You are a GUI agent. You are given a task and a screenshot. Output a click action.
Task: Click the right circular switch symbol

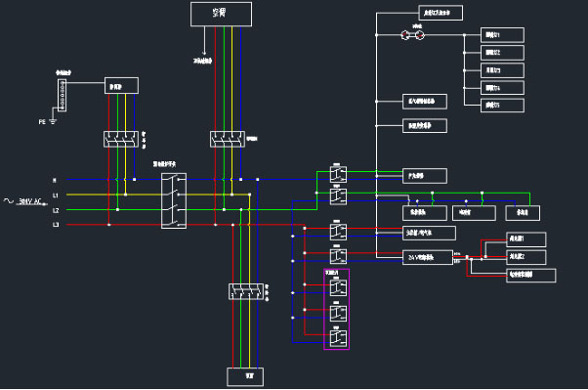420,35
